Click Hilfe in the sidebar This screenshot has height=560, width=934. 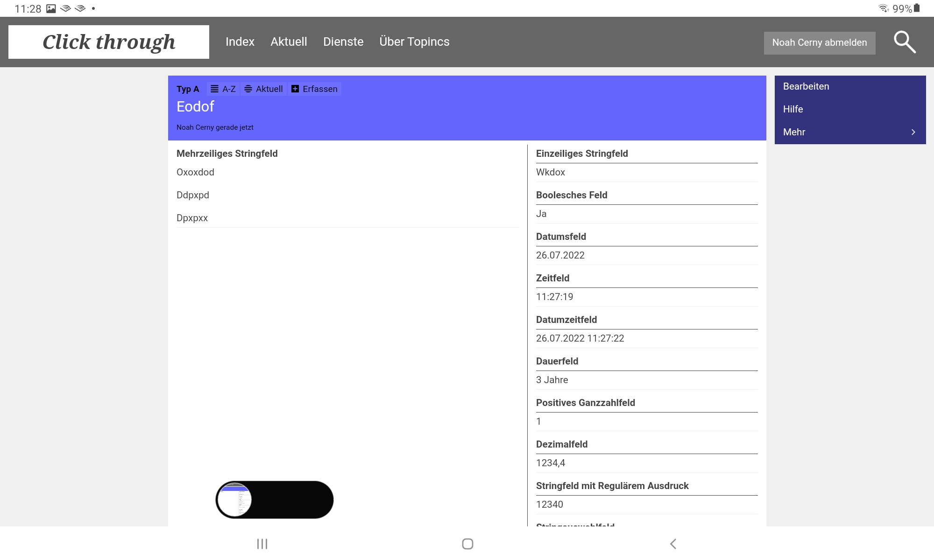point(793,109)
